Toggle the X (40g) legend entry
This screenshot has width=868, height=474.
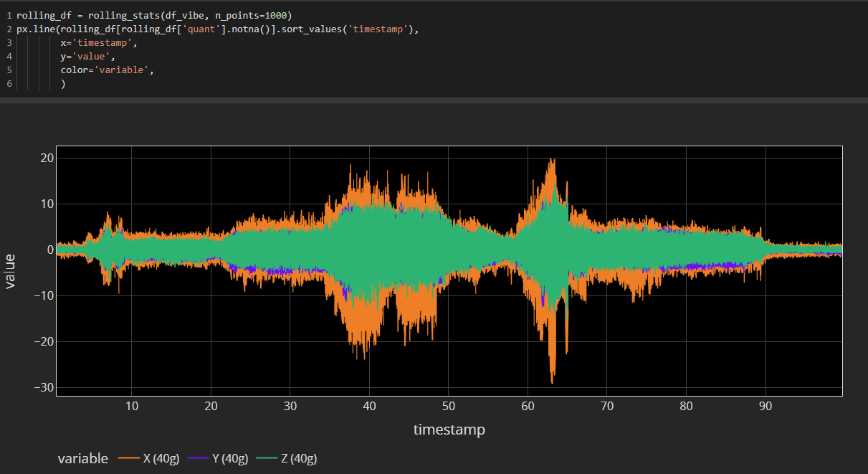(x=161, y=458)
